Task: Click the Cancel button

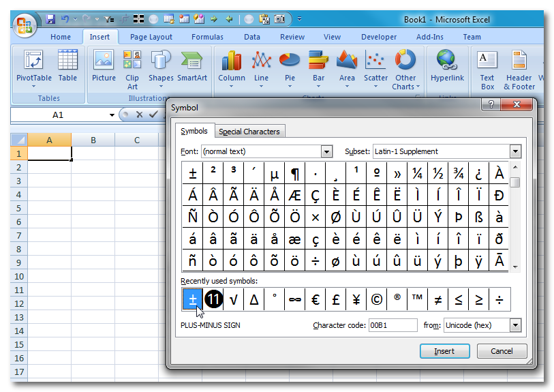Action: 502,351
